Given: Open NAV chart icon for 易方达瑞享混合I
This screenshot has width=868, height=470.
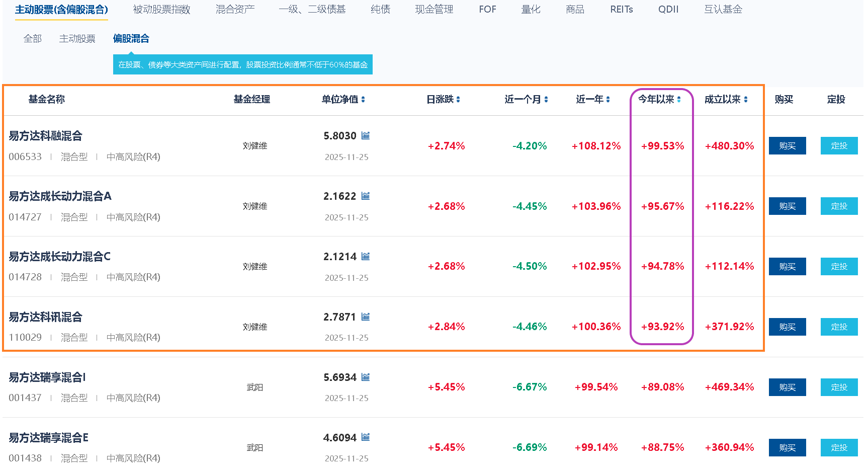Looking at the screenshot, I should [x=366, y=377].
